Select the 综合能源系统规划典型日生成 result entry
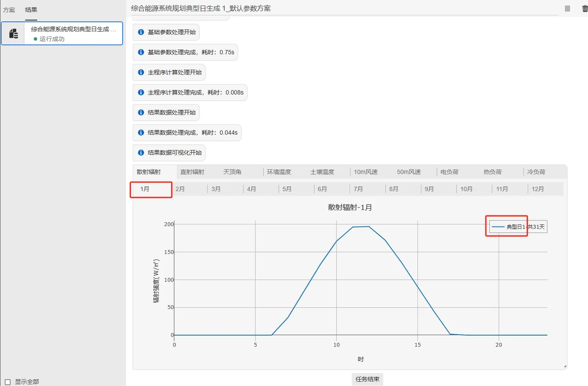Viewport: 588px width, 386px height. tap(62, 33)
